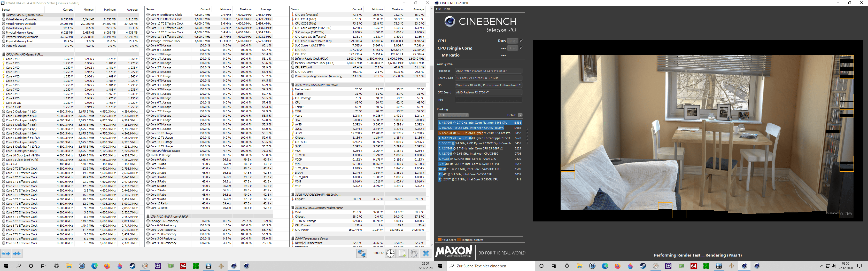Open Windows Start menu beside the search box
This screenshot has width=868, height=271.
(x=440, y=266)
